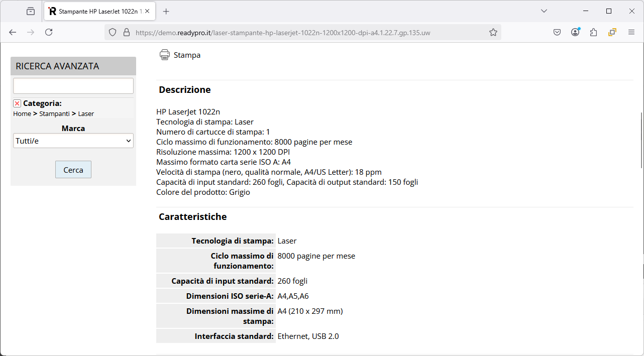Go to Home breadcrumb link

[x=22, y=114]
